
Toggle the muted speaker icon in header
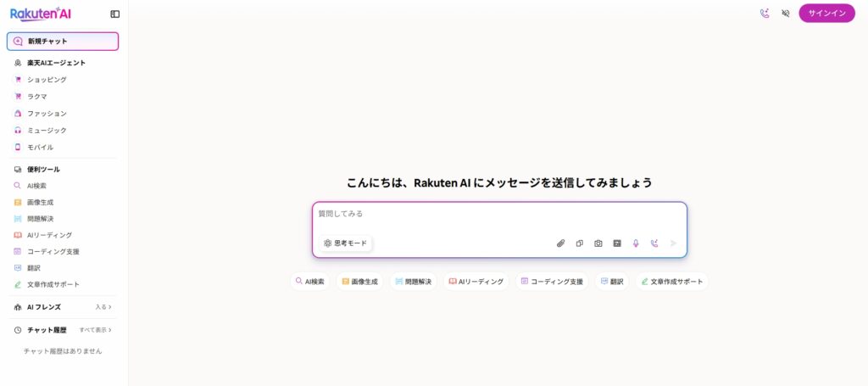[786, 14]
